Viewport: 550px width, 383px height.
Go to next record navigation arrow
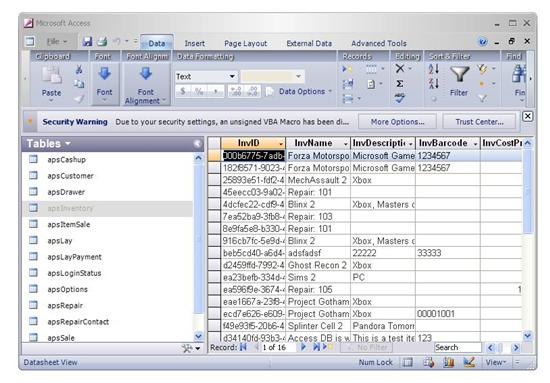click(x=303, y=347)
